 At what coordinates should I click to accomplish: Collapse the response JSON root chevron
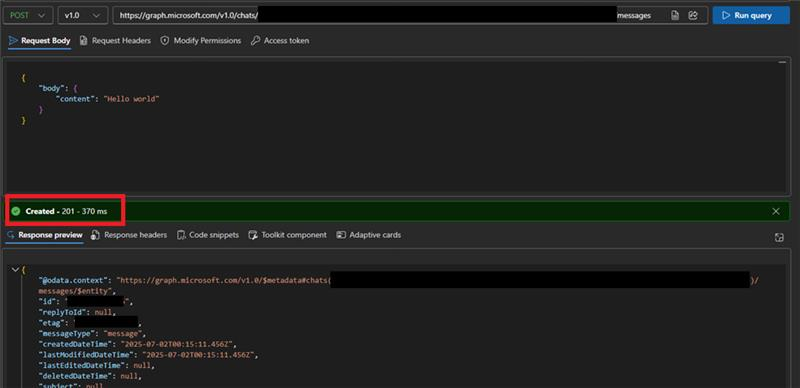point(15,270)
